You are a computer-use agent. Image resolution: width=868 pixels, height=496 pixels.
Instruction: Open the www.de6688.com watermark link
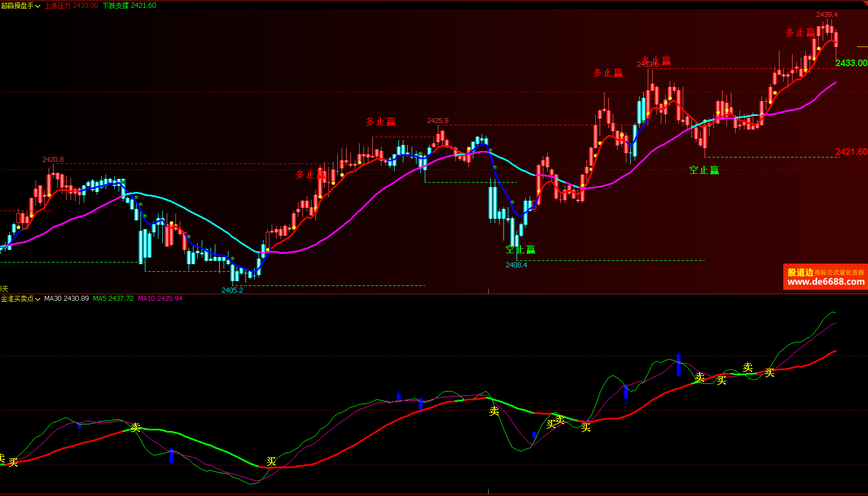[x=825, y=282]
